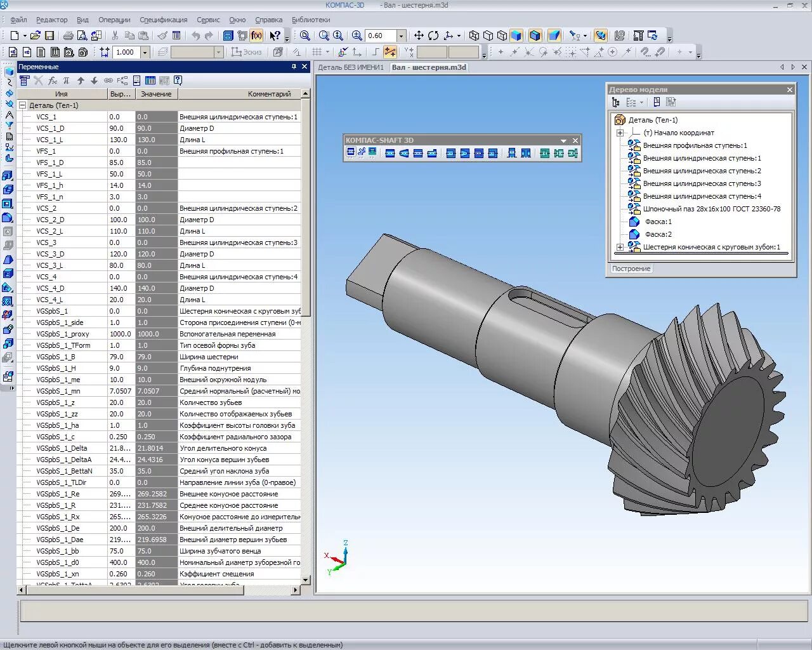The width and height of the screenshot is (812, 650).
Task: Switch to the Построение tab in model tree
Action: click(631, 269)
